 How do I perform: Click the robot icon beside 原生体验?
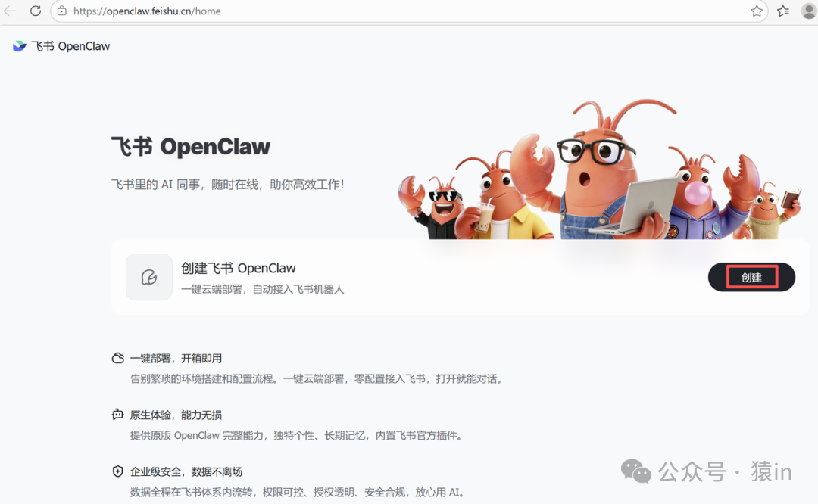tap(118, 415)
